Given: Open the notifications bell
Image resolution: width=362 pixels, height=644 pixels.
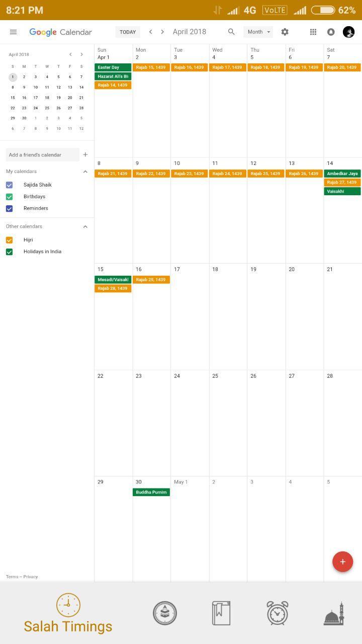Looking at the screenshot, I should (331, 32).
